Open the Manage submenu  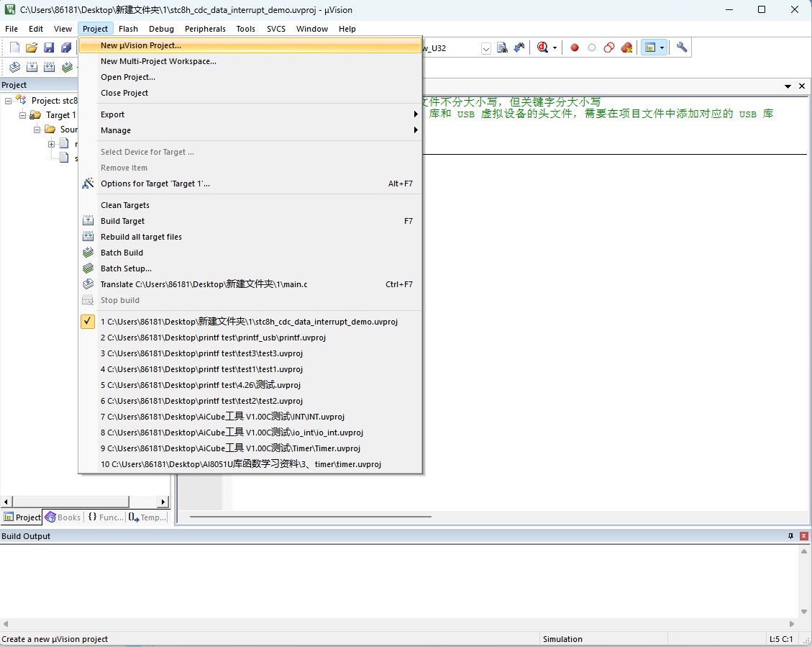(x=250, y=130)
